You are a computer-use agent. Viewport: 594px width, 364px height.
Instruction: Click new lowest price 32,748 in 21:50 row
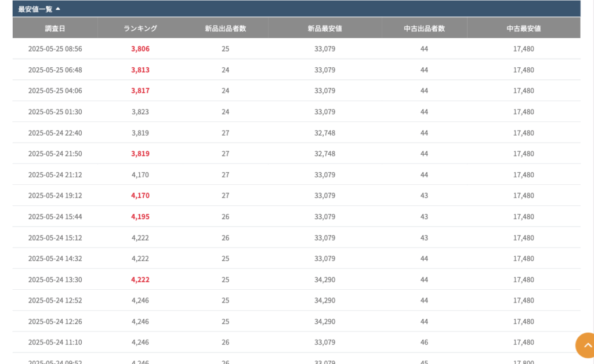point(325,154)
